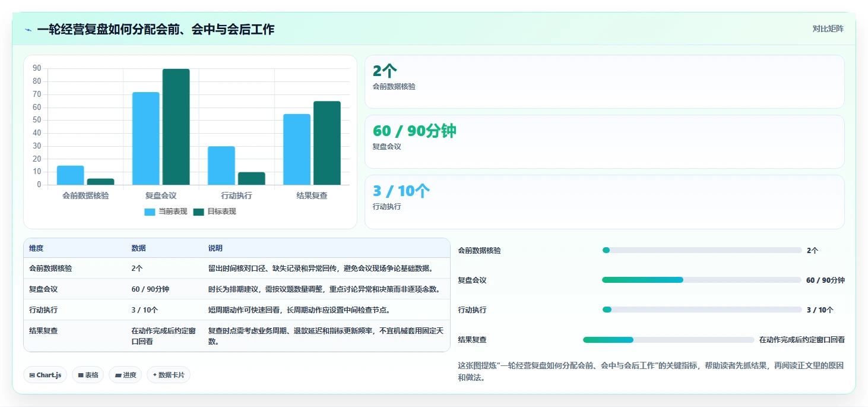This screenshot has height=407, width=868.
Task: Select the 行动执行 table row label
Action: click(43, 310)
